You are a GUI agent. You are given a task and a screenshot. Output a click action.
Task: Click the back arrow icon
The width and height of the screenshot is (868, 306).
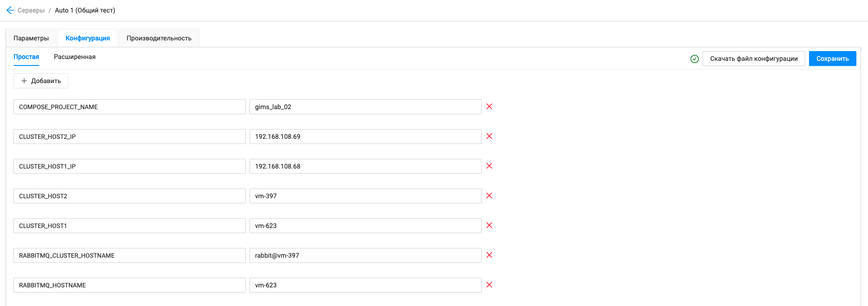pos(10,10)
